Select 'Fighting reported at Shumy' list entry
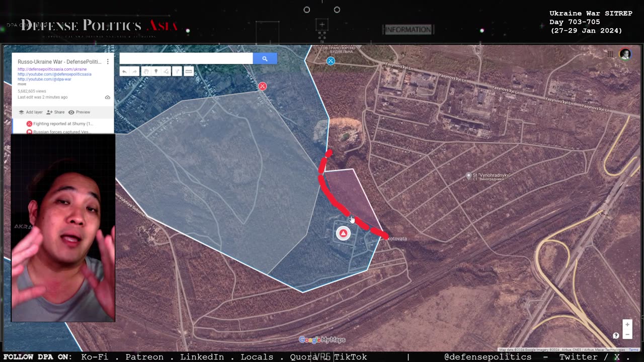This screenshot has height=362, width=644. 59,124
